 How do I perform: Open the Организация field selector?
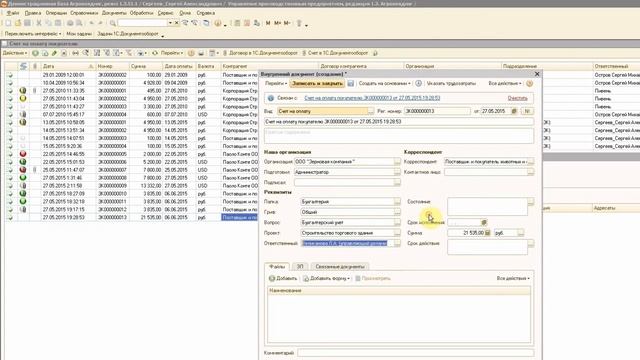[x=397, y=162]
